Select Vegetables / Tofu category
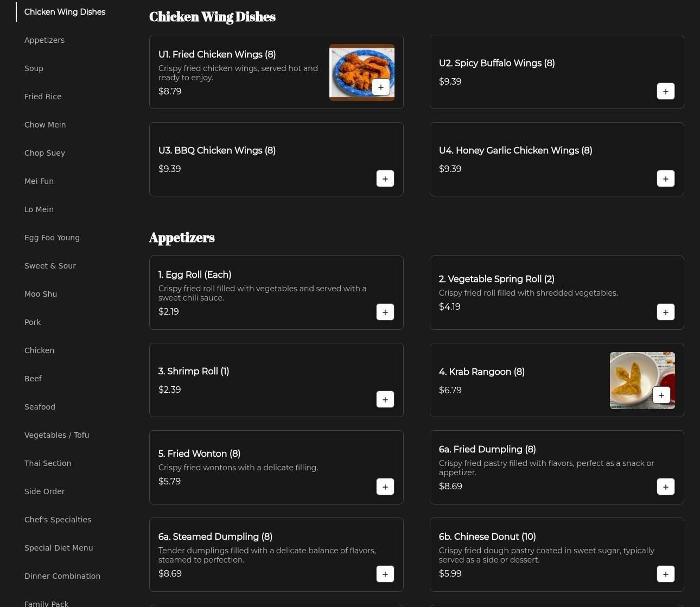 56,435
